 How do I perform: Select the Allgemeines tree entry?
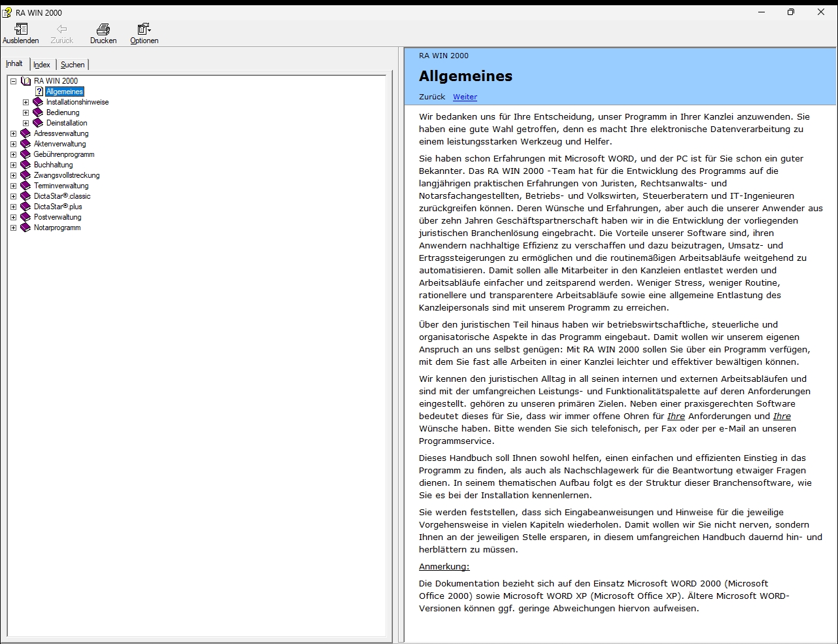point(65,92)
